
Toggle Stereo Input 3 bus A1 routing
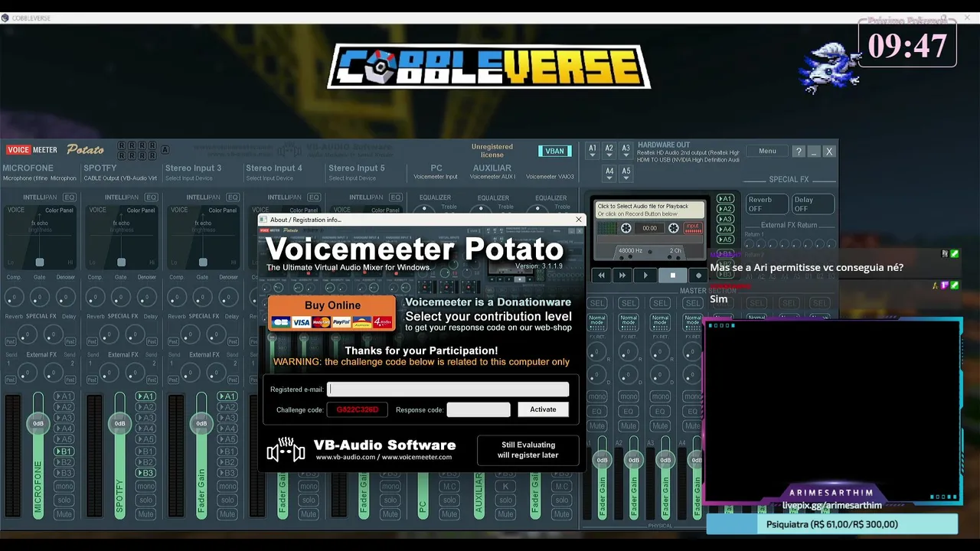(227, 396)
